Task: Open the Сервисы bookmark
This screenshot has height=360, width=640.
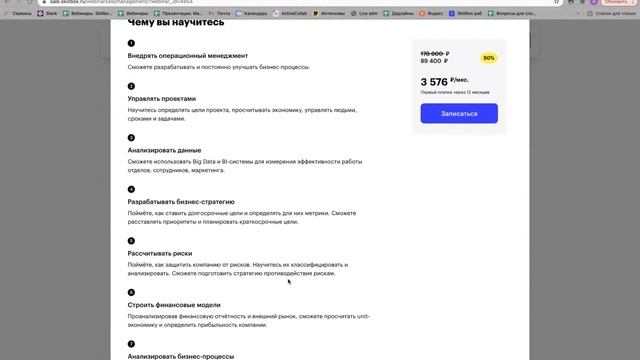Action: click(18, 13)
